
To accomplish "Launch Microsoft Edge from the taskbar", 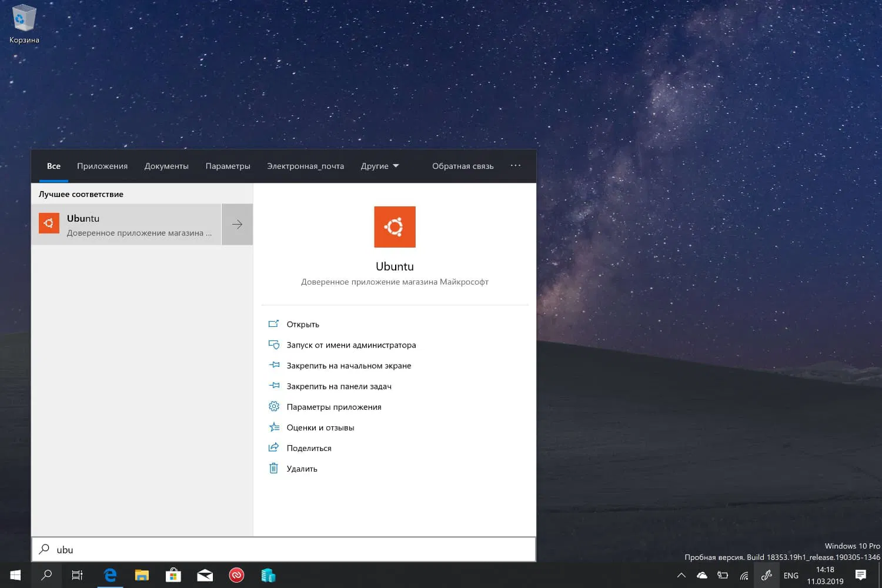I will click(111, 575).
